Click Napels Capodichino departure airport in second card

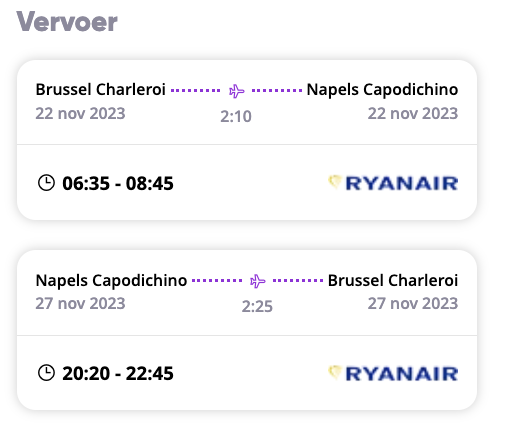(111, 280)
